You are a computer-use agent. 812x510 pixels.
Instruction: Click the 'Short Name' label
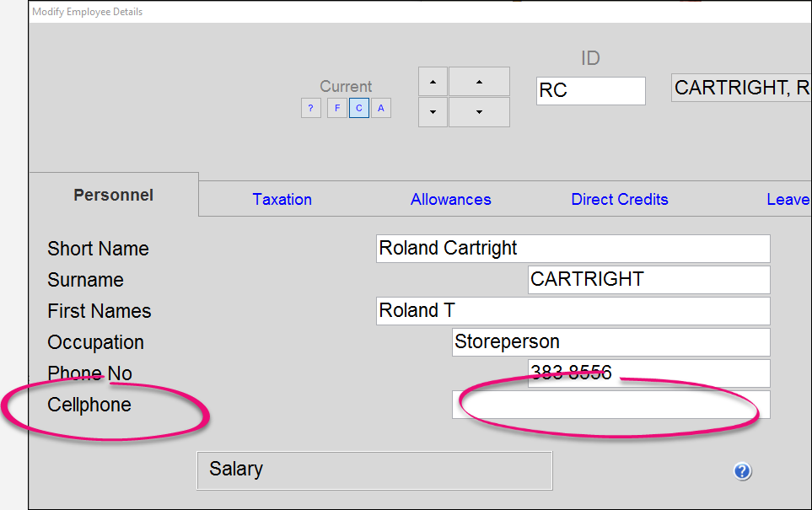tap(98, 249)
